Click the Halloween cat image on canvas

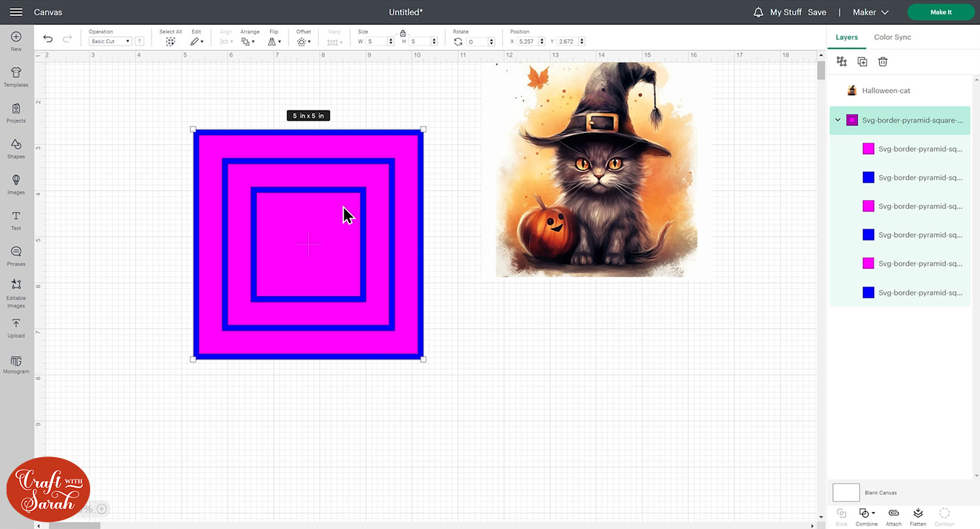click(596, 170)
